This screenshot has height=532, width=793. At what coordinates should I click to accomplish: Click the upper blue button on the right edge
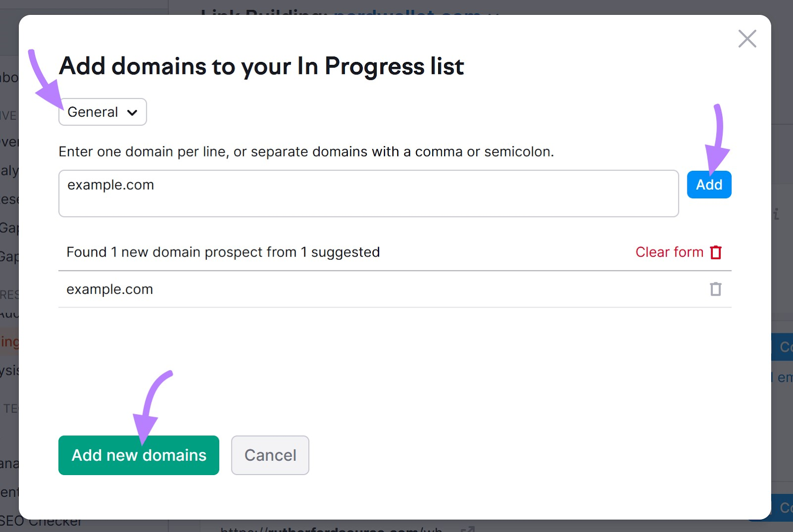[786, 347]
